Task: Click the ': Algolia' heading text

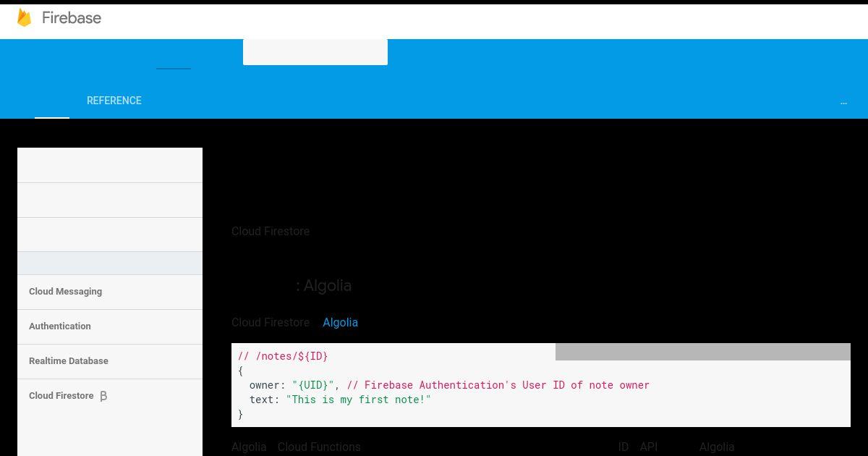Action: pyautogui.click(x=324, y=285)
